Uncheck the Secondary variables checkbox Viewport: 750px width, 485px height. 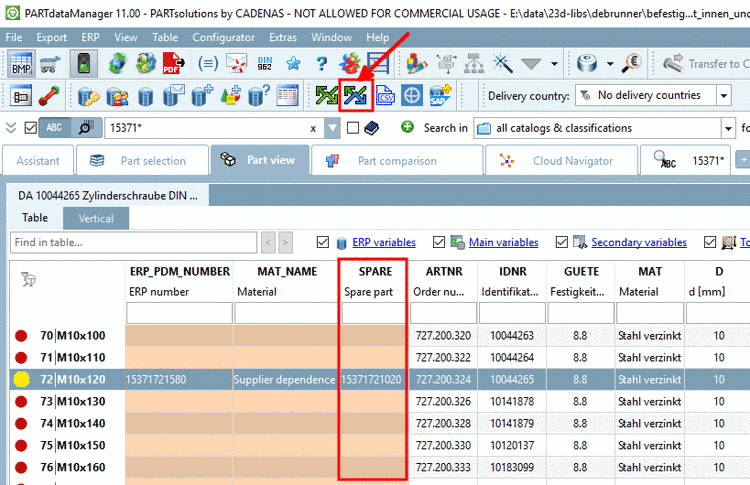(562, 242)
